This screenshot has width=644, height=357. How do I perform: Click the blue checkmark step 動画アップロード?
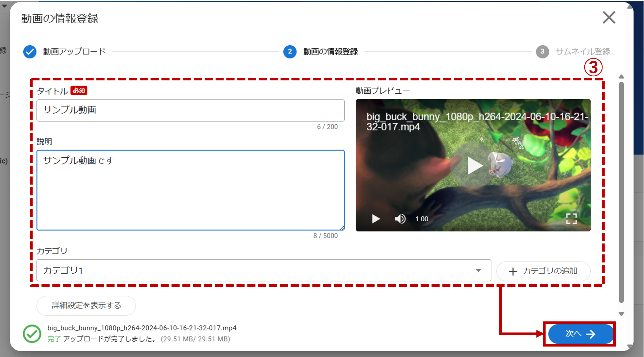point(30,52)
